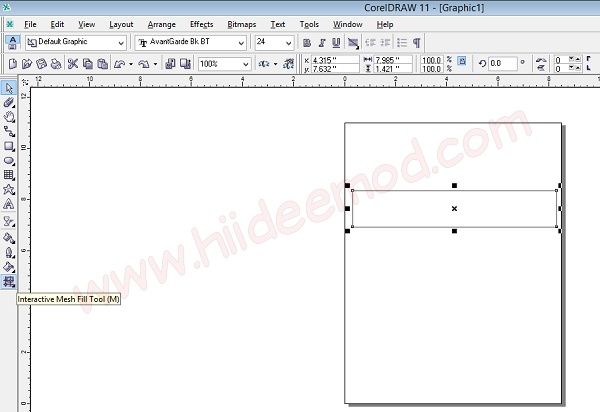Select the Hand pan tool
This screenshot has height=412, width=600.
(x=9, y=117)
